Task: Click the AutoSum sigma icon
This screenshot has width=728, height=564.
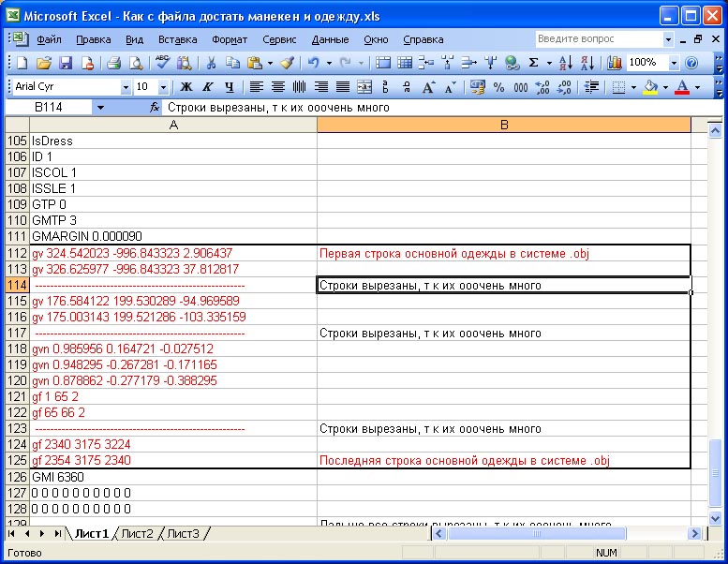Action: tap(534, 63)
